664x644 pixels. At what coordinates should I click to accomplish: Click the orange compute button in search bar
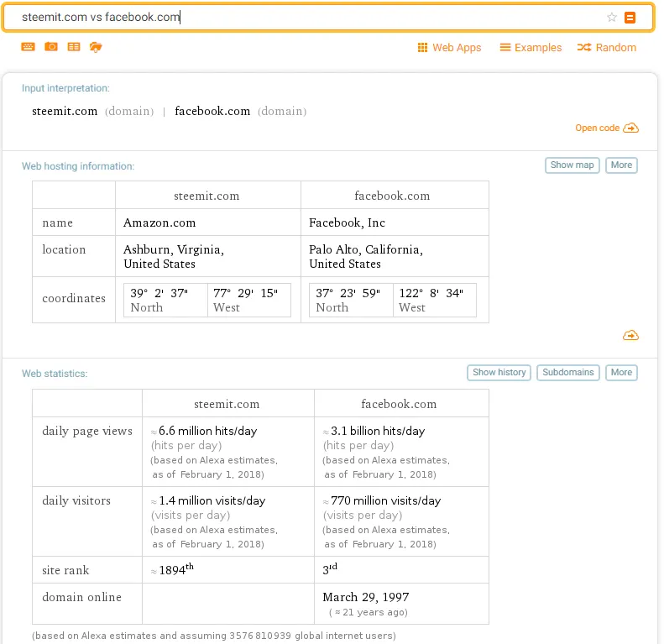[x=630, y=18]
